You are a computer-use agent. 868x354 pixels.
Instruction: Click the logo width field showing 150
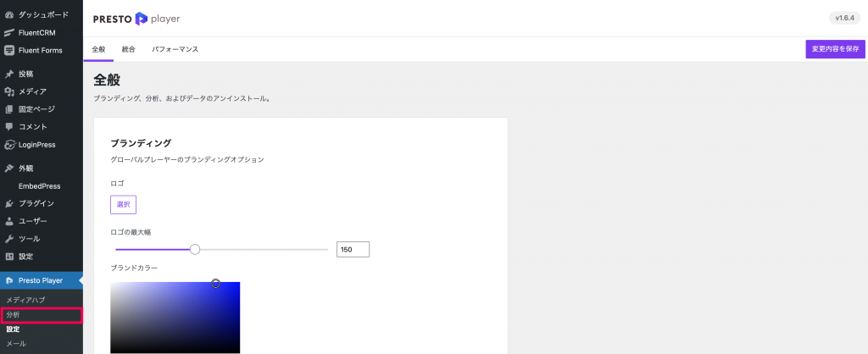click(x=353, y=250)
